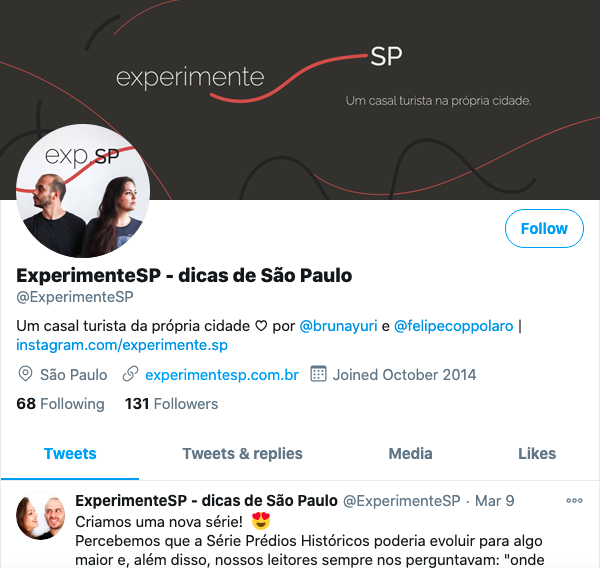Open the header banner image
The width and height of the screenshot is (600, 568).
pos(300,100)
